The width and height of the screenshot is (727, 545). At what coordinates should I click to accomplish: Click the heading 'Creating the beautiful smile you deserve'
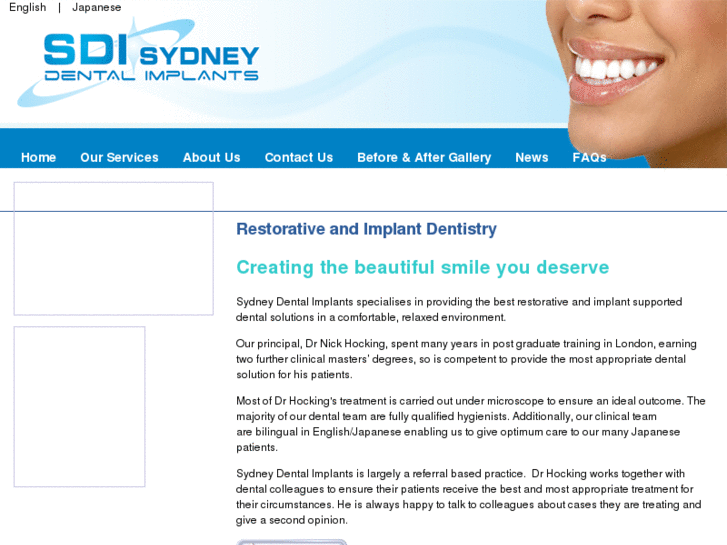pos(422,268)
